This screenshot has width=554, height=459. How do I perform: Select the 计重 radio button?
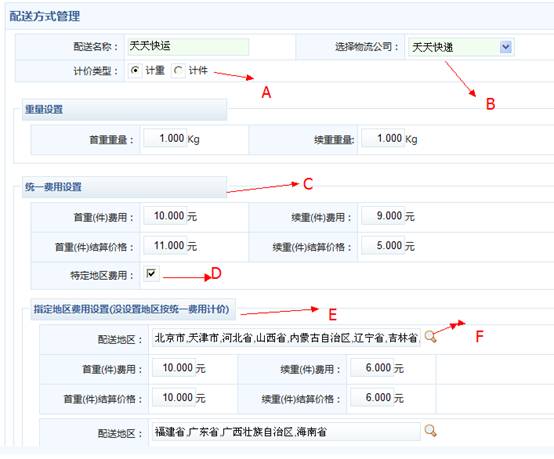pos(135,70)
